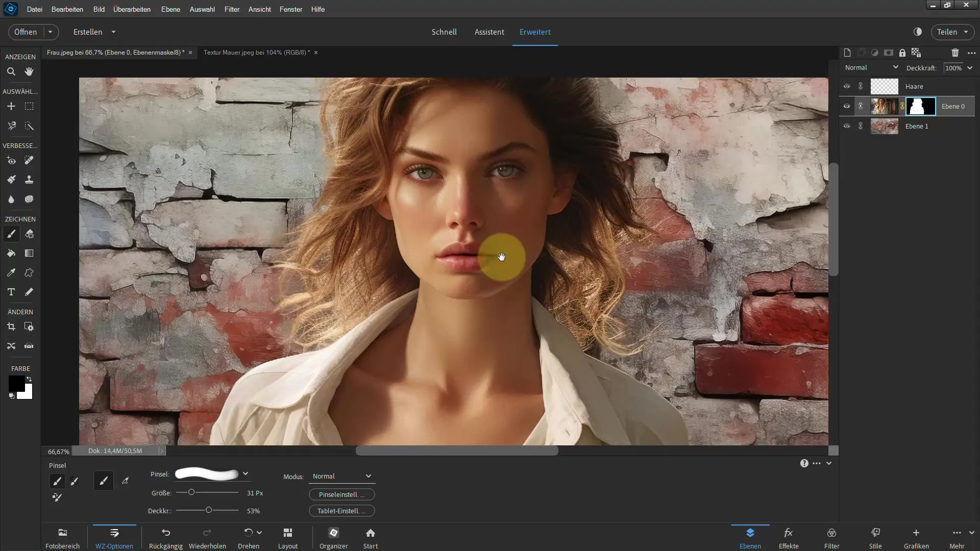Open the Frau.jpeg document tab
Image resolution: width=980 pixels, height=551 pixels.
click(x=115, y=53)
